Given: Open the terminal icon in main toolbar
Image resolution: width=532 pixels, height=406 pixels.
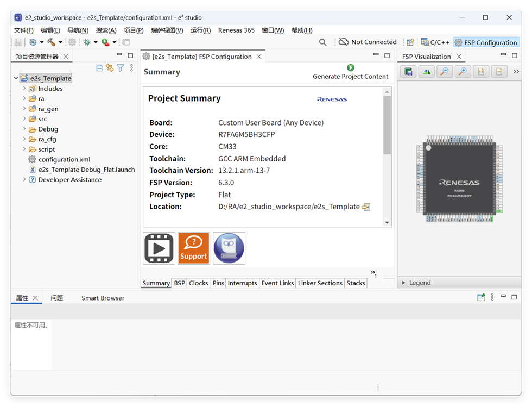Looking at the screenshot, I should (126, 42).
